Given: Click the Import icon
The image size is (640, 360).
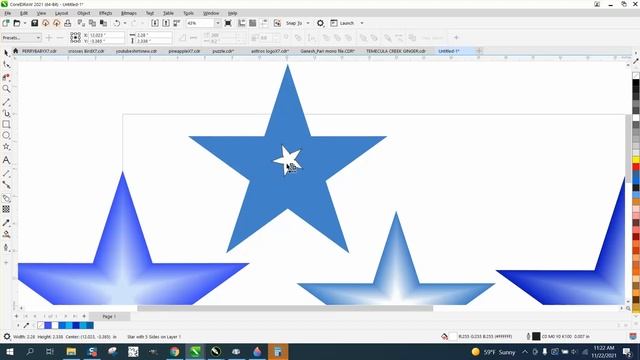Looking at the screenshot, I should [x=155, y=23].
